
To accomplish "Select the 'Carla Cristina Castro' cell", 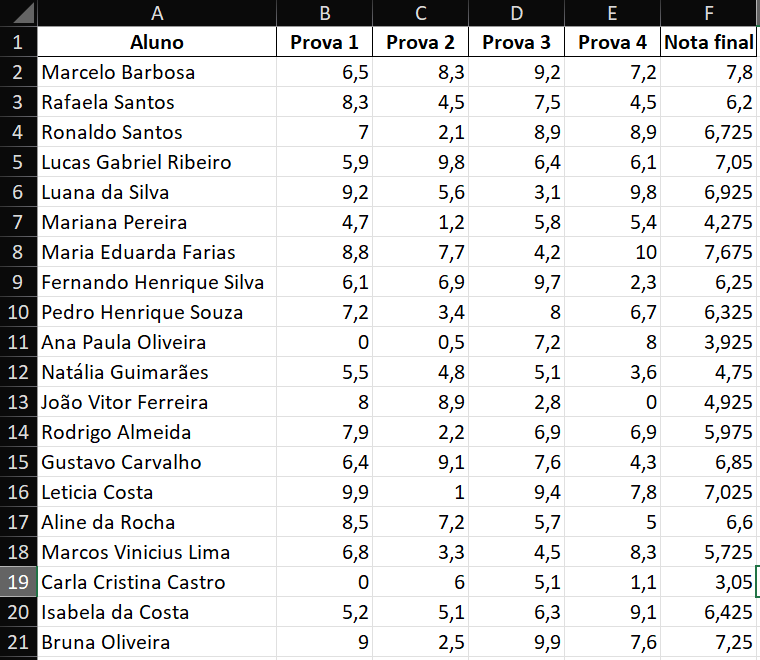I will pos(156,582).
